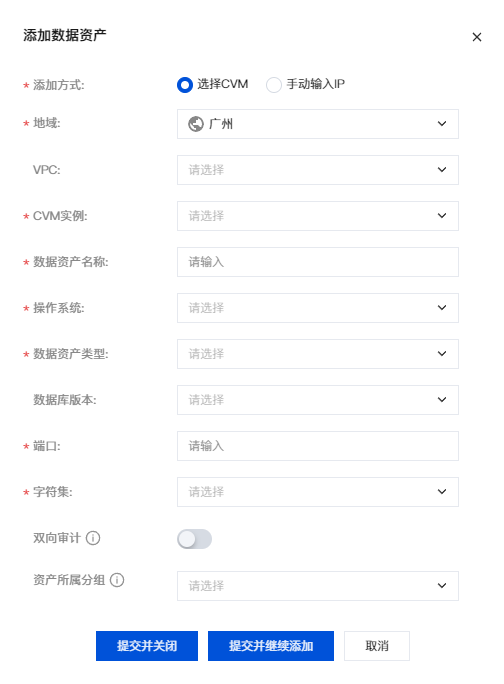Screen dimensions: 504x684
Task: Click the info icon beside 资产所属分组
Action: pos(117,580)
